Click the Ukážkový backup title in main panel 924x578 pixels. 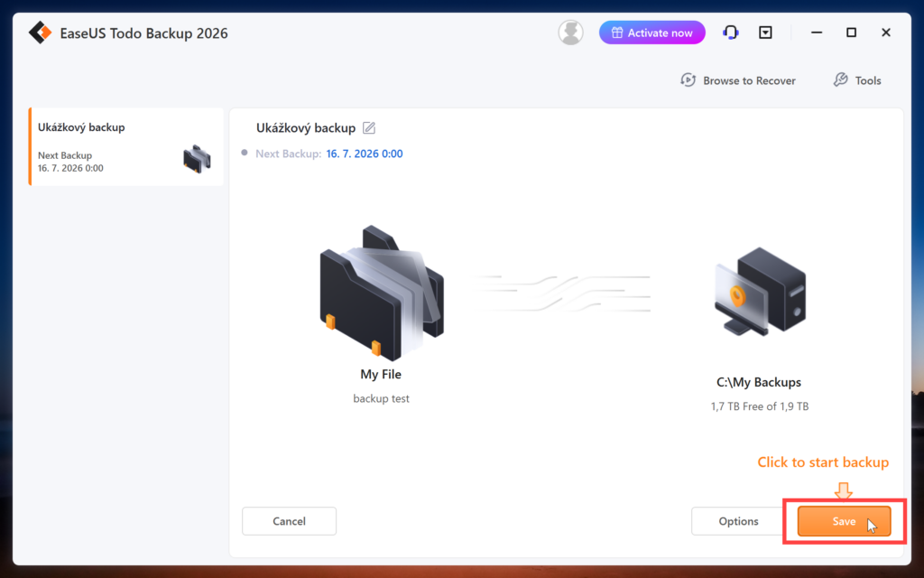point(306,128)
